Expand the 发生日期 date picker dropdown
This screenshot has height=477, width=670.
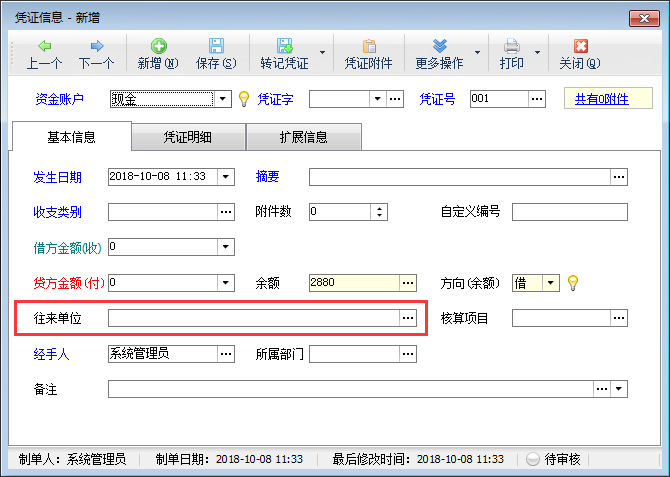point(225,177)
